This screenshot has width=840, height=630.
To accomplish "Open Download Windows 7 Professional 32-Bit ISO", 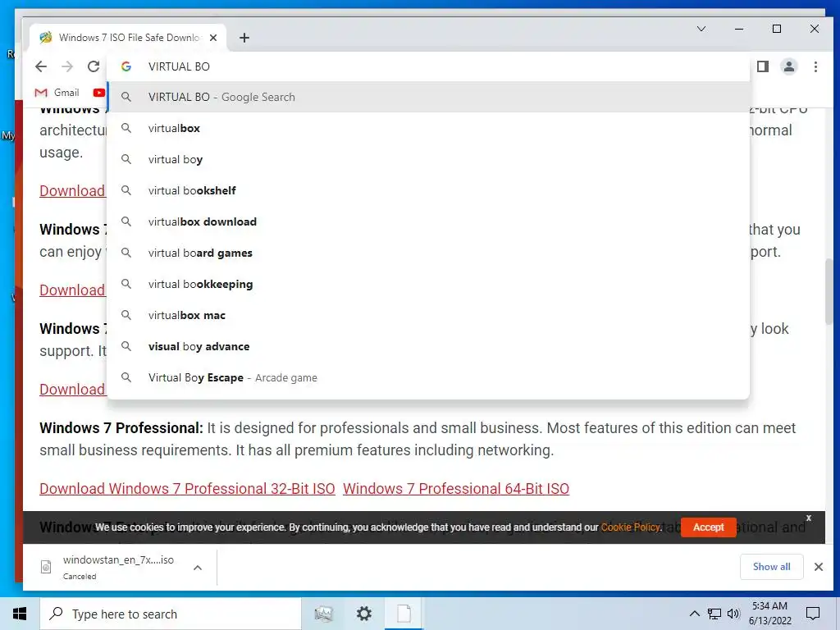I will pos(188,489).
